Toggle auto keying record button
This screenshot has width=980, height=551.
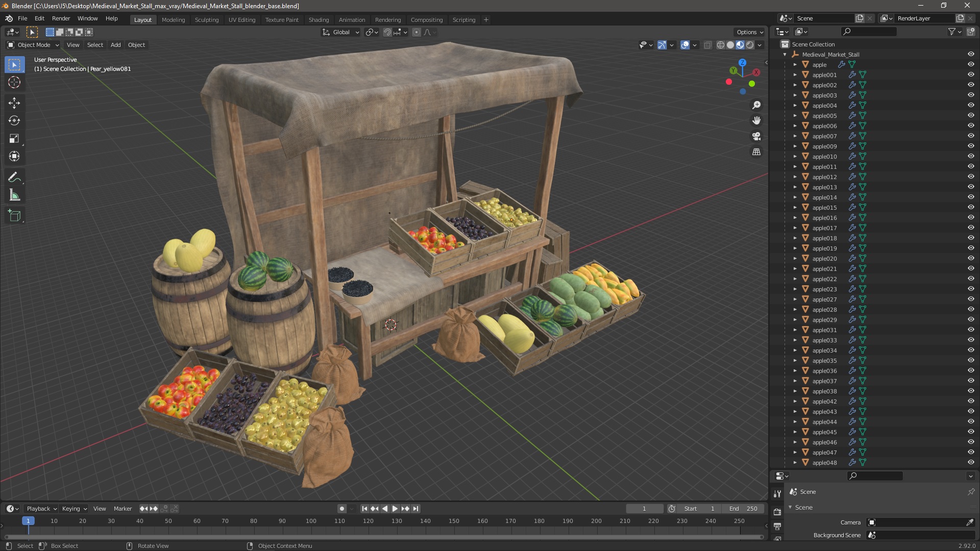coord(341,509)
